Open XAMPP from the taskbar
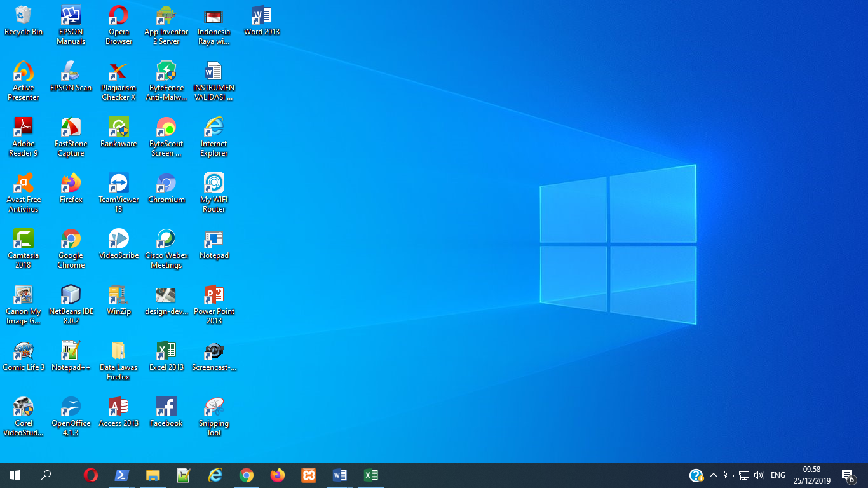The height and width of the screenshot is (488, 868). click(x=309, y=475)
